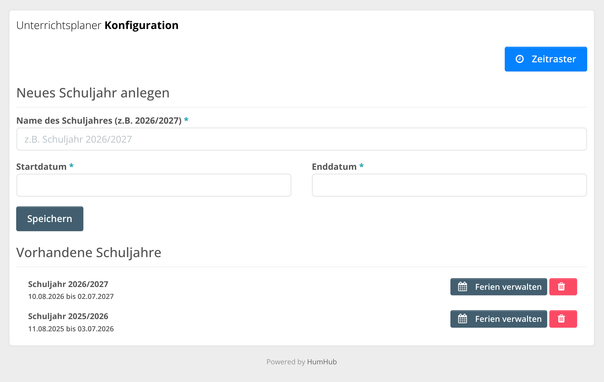Click the Startdatum label
This screenshot has width=604, height=382.
(41, 167)
